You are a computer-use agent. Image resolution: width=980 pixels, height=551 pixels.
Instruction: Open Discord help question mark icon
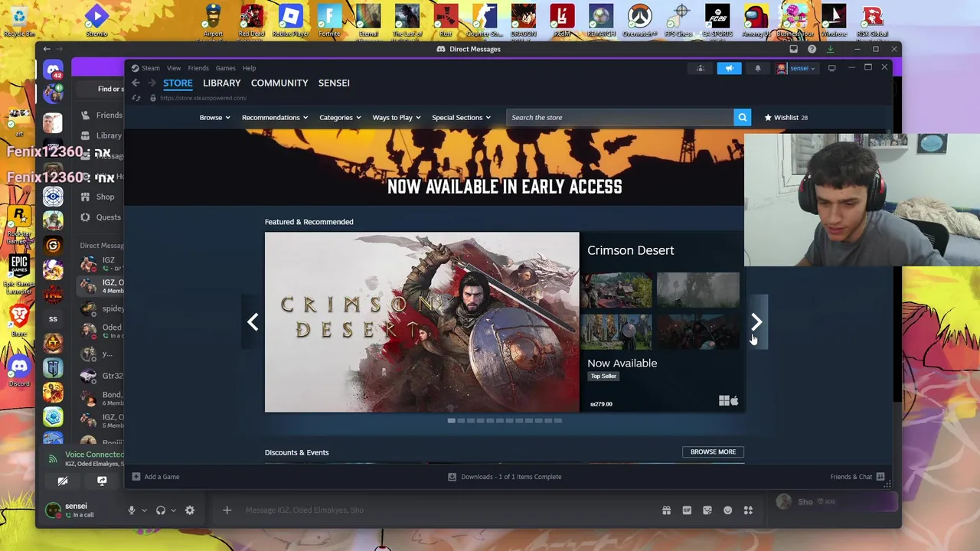point(812,49)
